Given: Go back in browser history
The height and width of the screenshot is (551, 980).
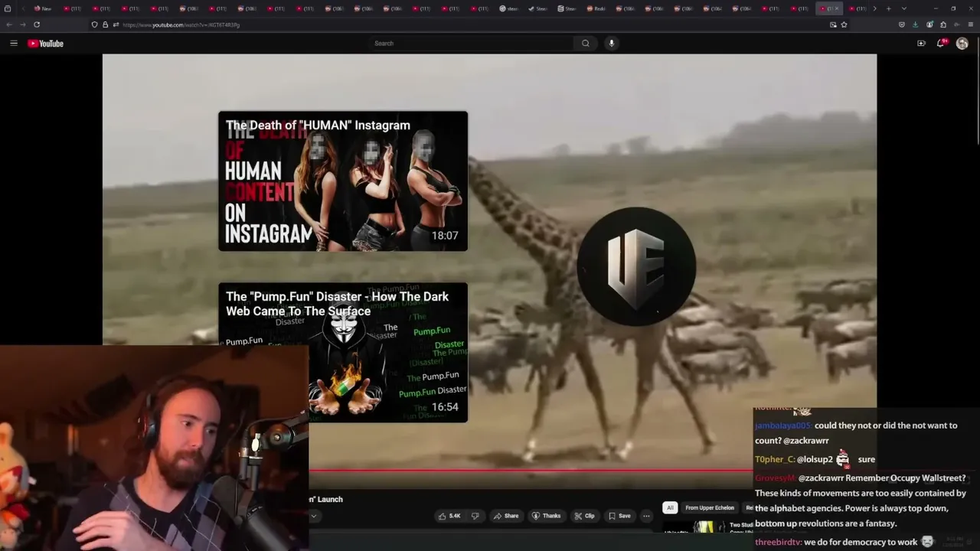Looking at the screenshot, I should coord(9,24).
